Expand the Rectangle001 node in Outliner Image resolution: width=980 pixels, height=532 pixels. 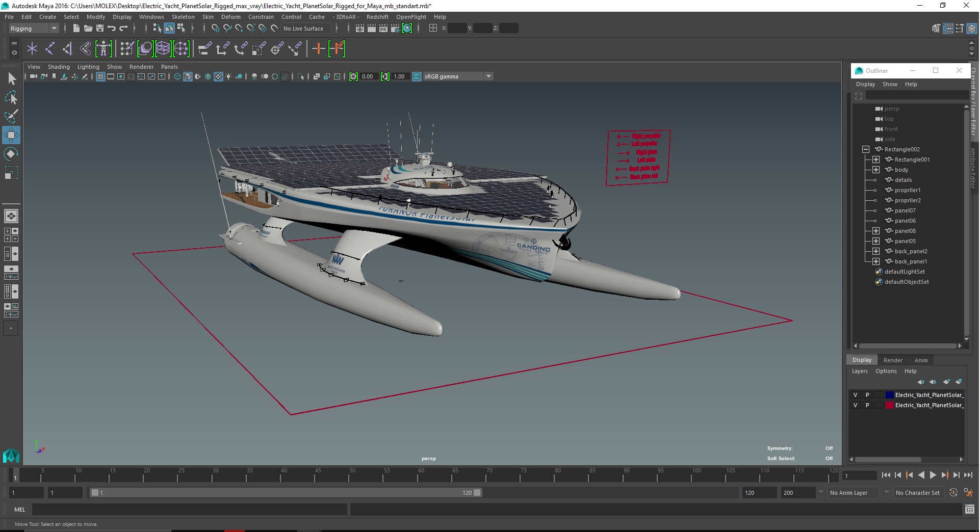coord(875,159)
